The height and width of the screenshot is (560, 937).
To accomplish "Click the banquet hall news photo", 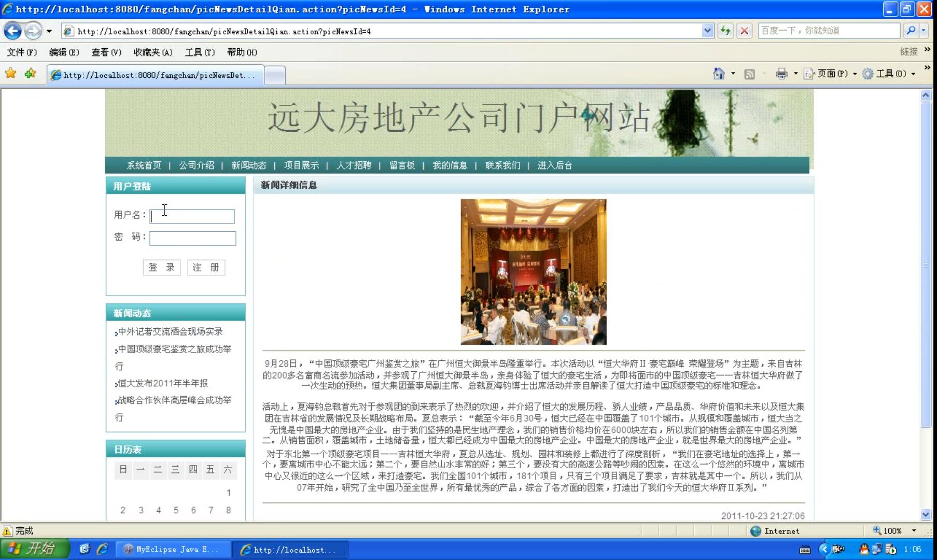I will 534,272.
